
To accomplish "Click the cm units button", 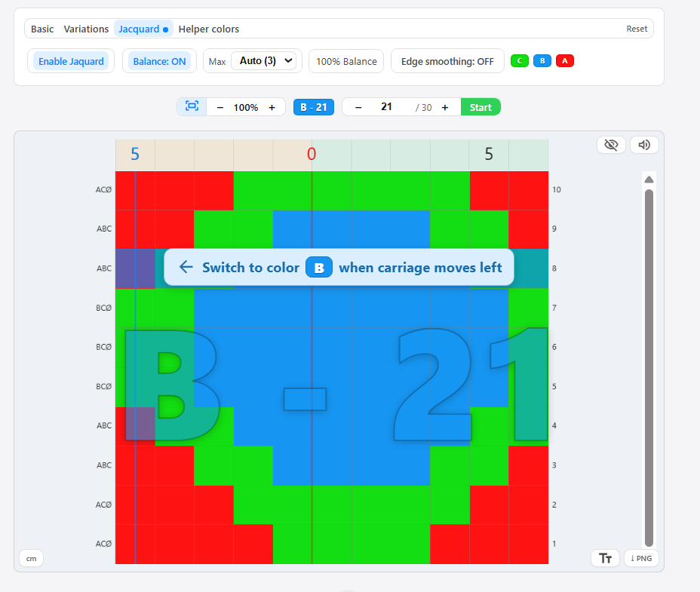I will [31, 558].
